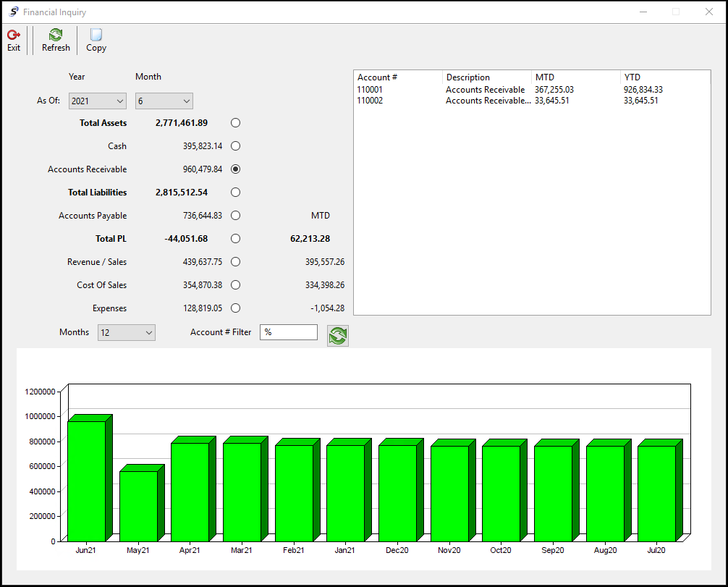Click the Total Assets amount 2,771,461.89
Screen dimensions: 728x587
pyautogui.click(x=182, y=122)
